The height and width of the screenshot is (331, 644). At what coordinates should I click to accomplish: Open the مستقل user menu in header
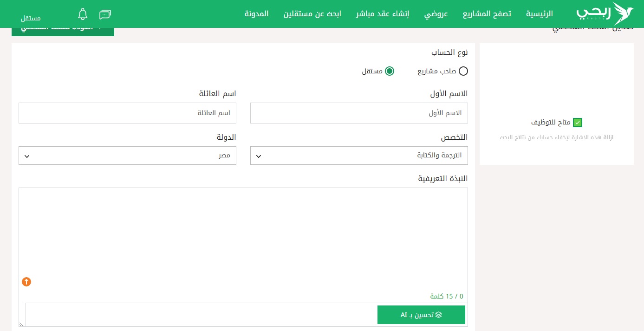(31, 18)
